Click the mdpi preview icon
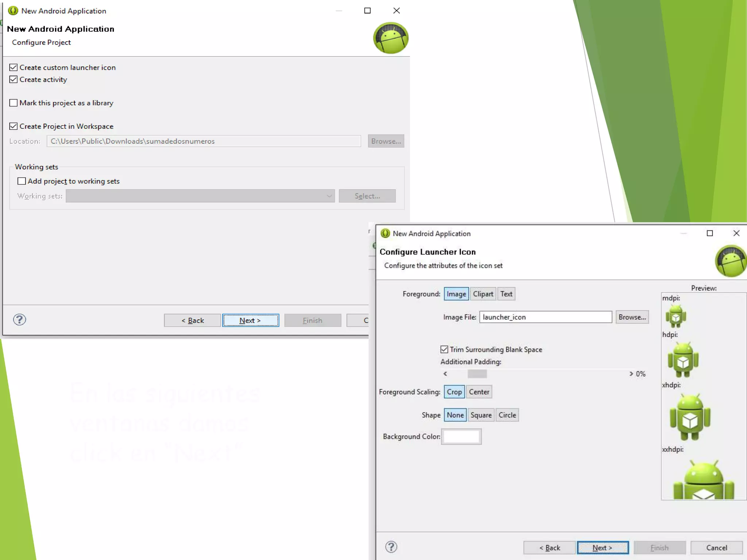747x560 pixels. click(676, 316)
